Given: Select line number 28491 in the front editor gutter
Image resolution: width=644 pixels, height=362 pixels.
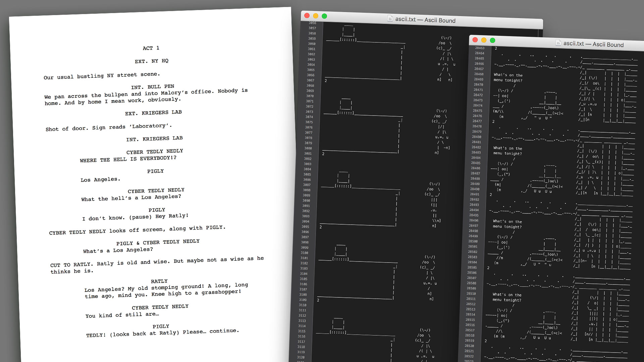Looking at the screenshot, I should pos(475,194).
